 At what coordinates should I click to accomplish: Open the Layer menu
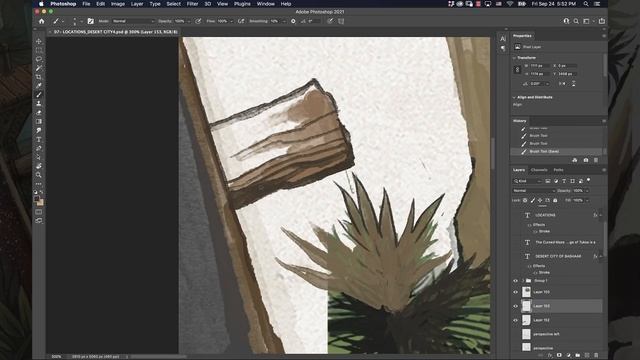click(137, 4)
